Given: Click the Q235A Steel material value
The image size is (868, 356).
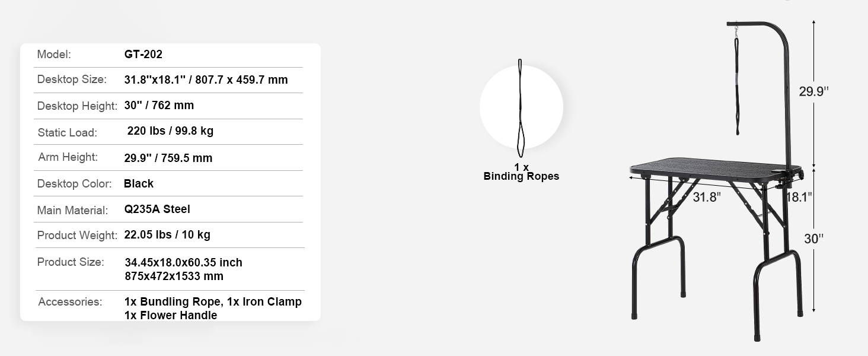Looking at the screenshot, I should (157, 209).
